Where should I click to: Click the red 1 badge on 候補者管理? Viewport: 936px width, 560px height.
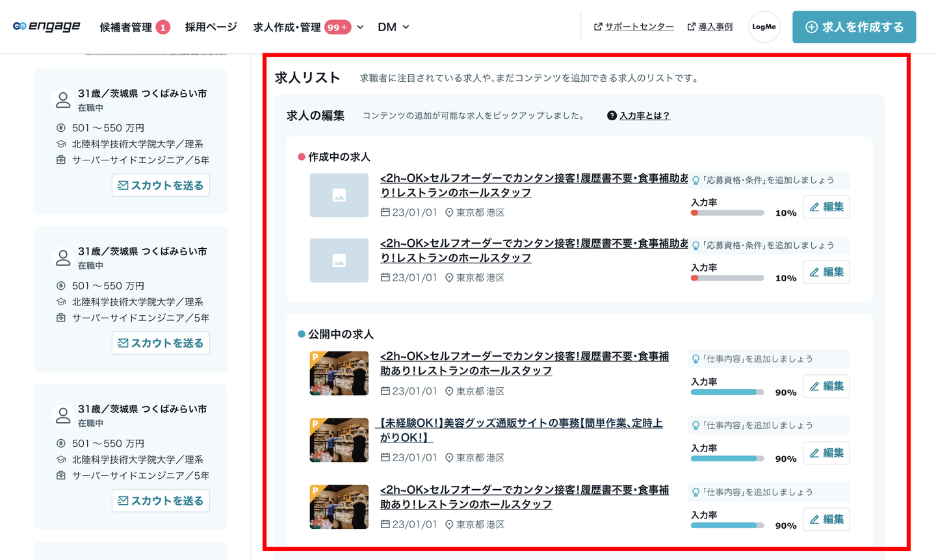coord(162,27)
